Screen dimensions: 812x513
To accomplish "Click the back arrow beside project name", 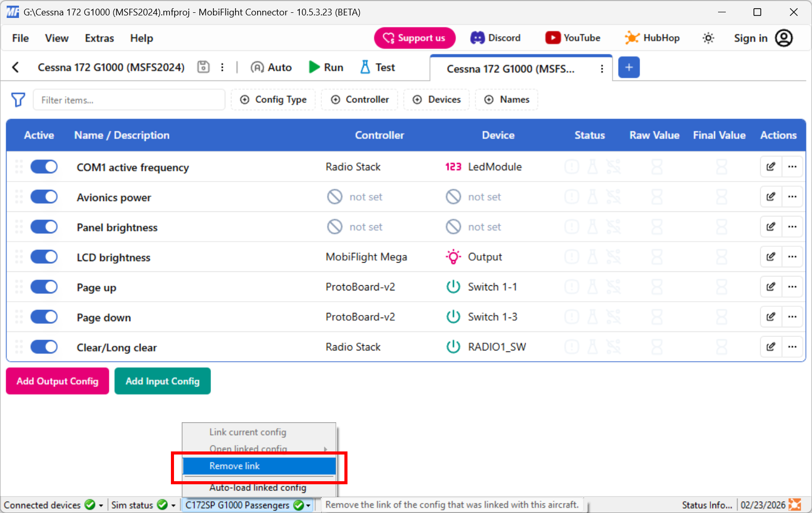I will click(x=15, y=67).
